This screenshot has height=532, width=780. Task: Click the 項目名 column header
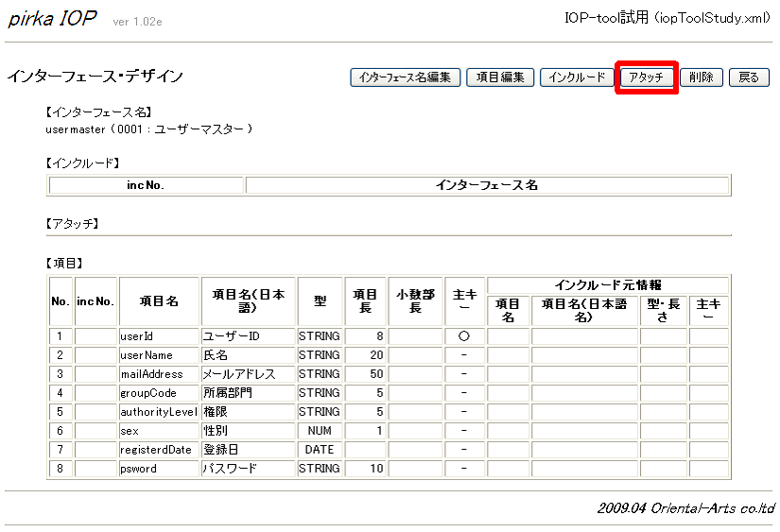click(x=159, y=301)
